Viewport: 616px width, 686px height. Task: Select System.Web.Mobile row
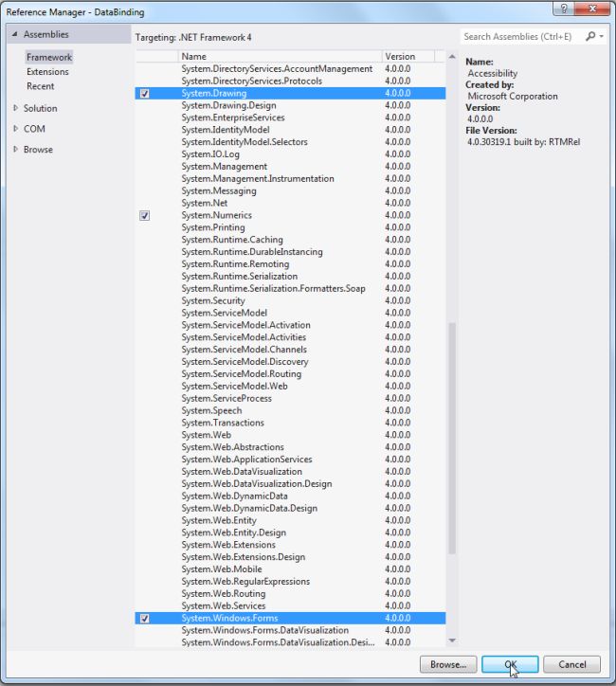(290, 569)
